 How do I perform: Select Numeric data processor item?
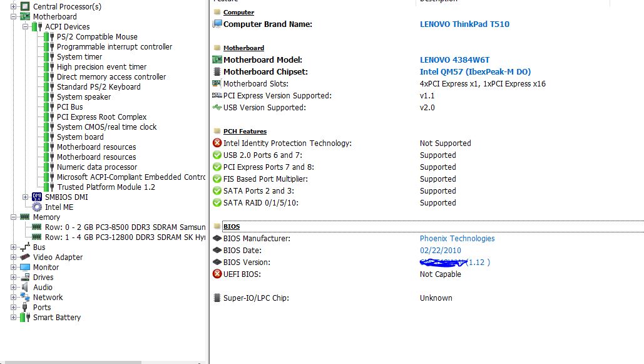(x=97, y=167)
